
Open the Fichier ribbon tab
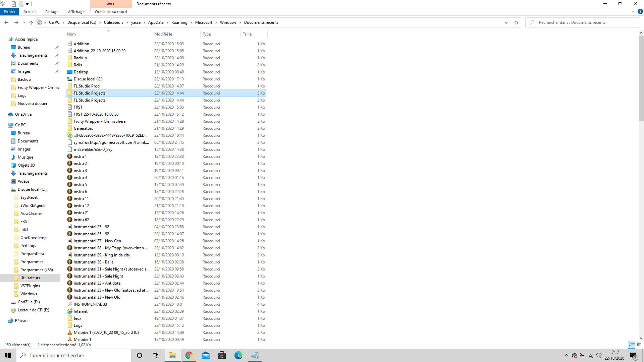pyautogui.click(x=9, y=12)
